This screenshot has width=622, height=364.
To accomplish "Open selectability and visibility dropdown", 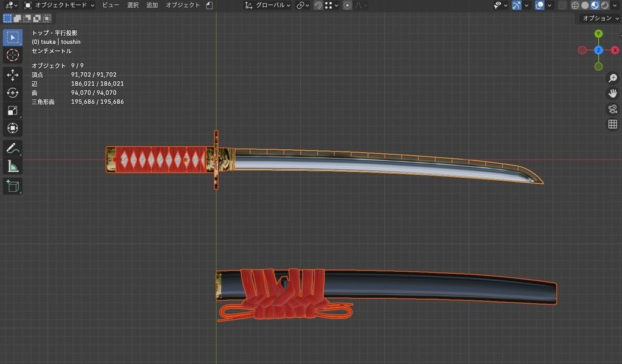I will click(501, 5).
